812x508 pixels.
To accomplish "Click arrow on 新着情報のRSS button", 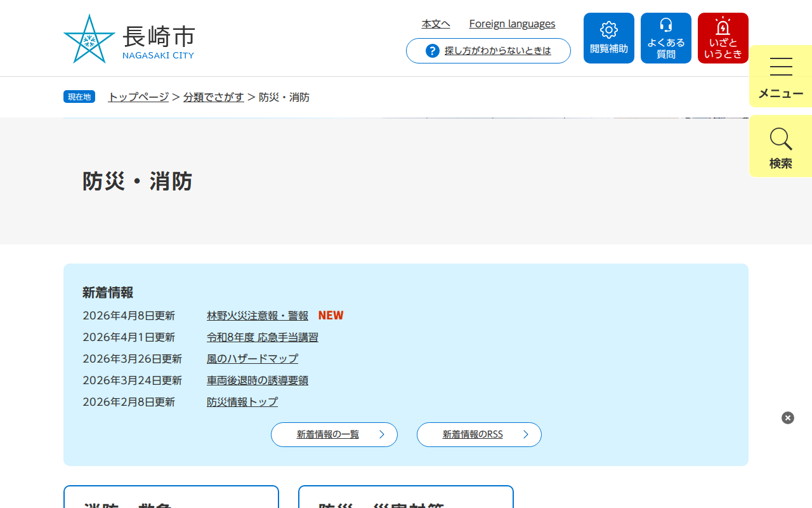I will (x=525, y=435).
